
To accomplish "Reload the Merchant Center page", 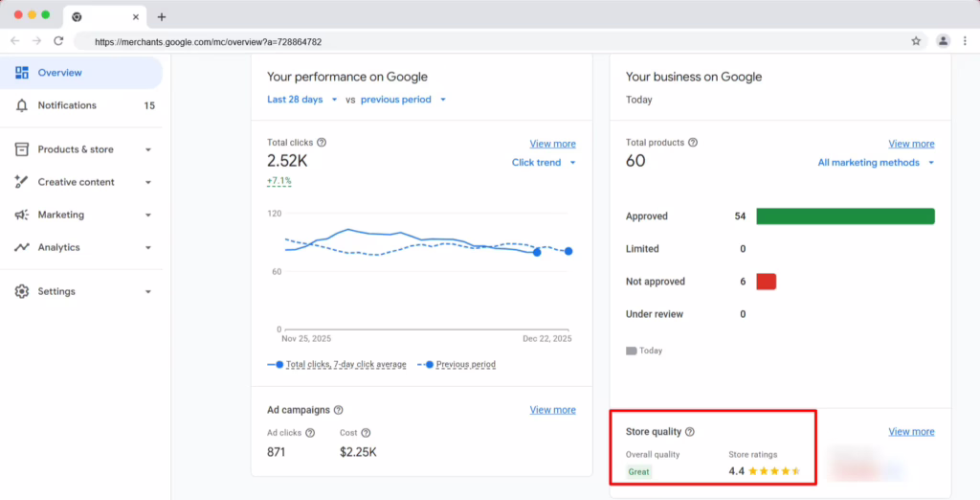I will click(x=58, y=41).
